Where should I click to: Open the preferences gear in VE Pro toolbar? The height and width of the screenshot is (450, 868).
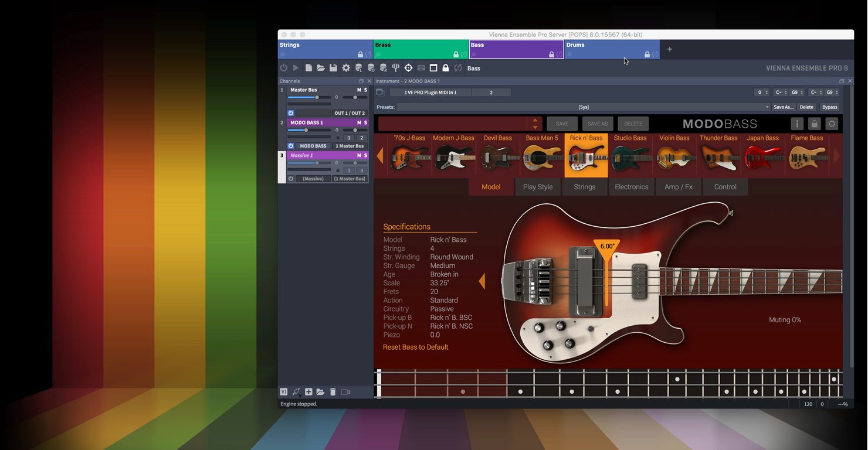click(346, 68)
